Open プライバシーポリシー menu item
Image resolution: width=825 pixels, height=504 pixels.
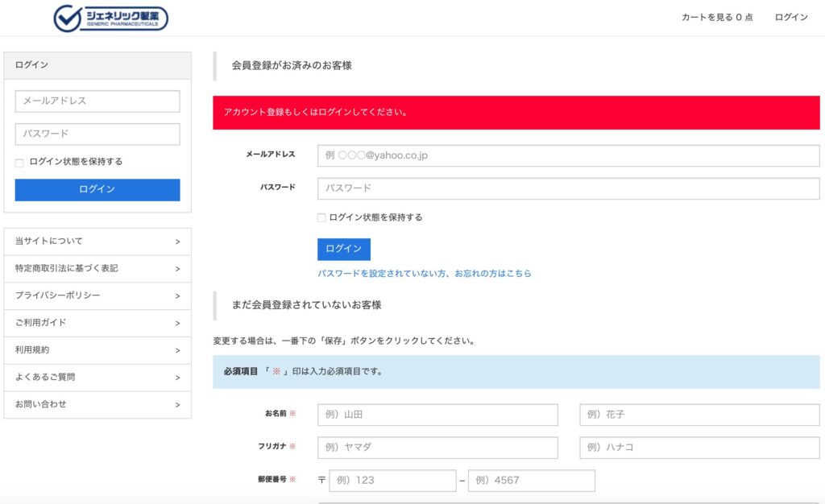(97, 296)
